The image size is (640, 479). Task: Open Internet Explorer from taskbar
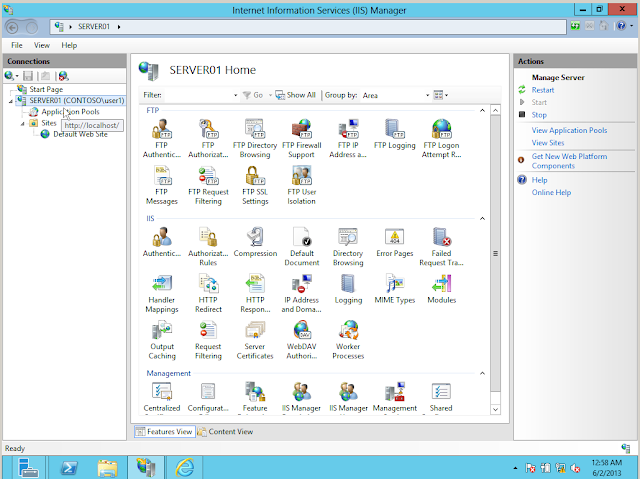coord(185,467)
